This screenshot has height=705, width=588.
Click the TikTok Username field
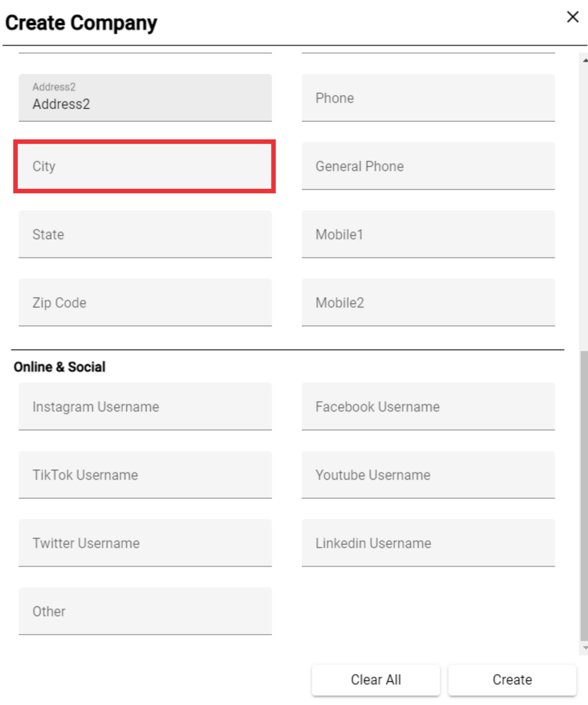click(145, 475)
